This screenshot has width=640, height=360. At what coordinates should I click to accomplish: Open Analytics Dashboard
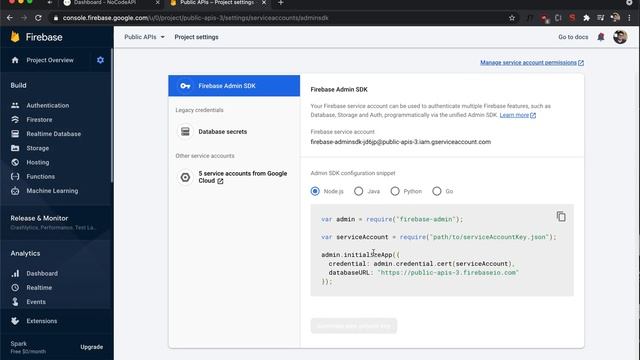pos(42,273)
